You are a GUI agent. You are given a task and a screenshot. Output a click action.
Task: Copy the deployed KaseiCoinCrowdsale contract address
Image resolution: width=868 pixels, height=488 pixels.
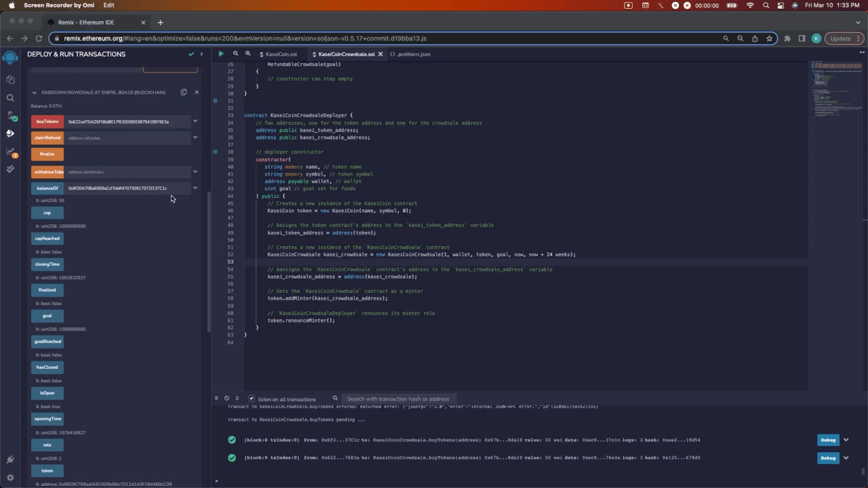point(183,92)
